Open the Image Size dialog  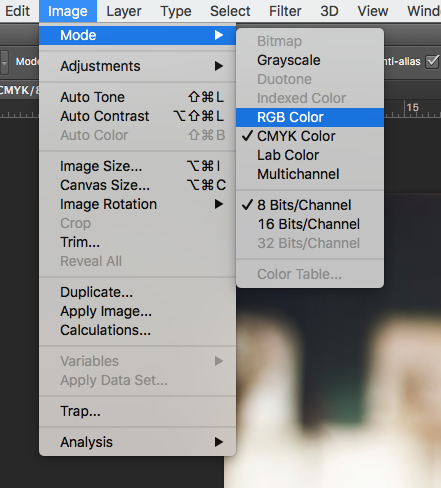[137, 166]
